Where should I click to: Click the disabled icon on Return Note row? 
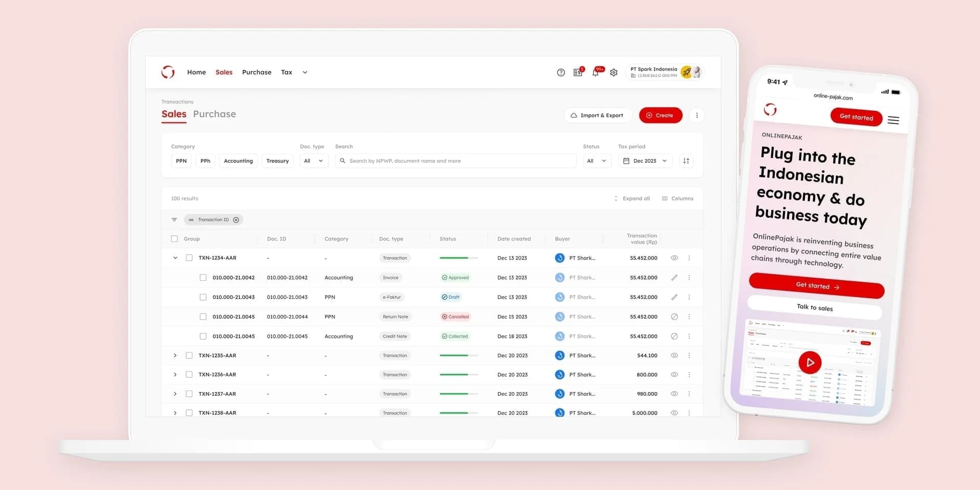point(674,316)
